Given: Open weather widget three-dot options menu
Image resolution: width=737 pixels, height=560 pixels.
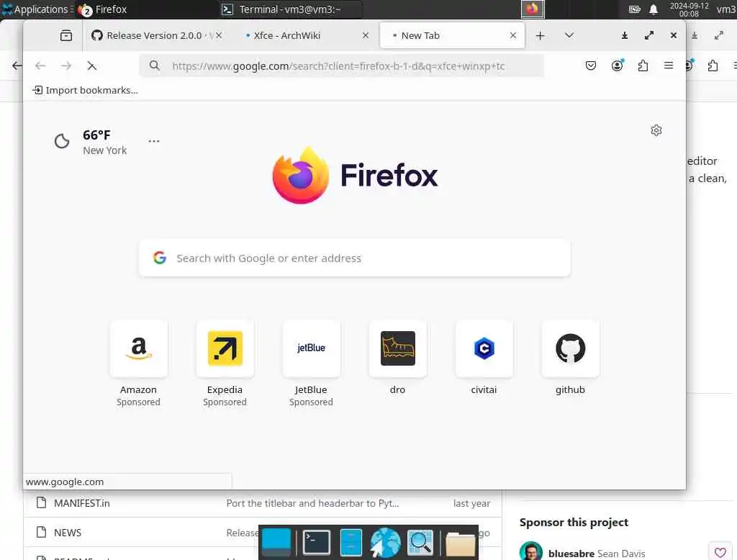Looking at the screenshot, I should (154, 141).
